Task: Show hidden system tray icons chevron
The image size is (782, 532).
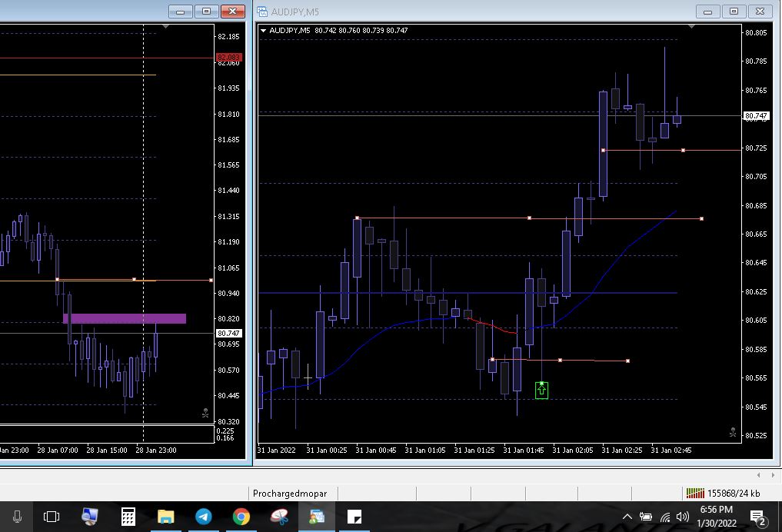Action: click(627, 517)
